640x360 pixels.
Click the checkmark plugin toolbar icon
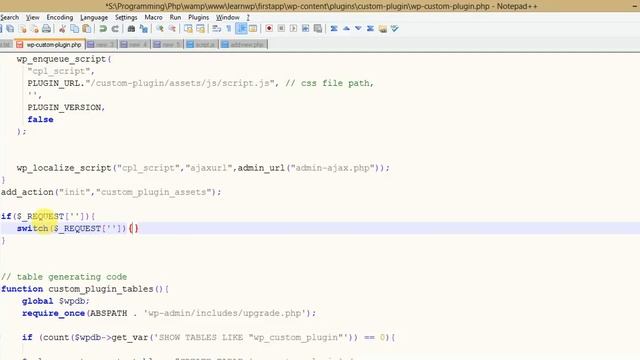click(x=394, y=29)
